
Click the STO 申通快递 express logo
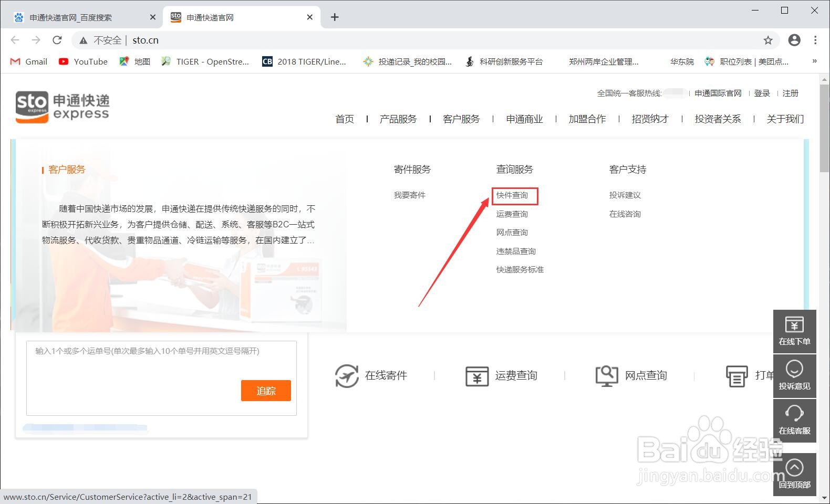[63, 107]
